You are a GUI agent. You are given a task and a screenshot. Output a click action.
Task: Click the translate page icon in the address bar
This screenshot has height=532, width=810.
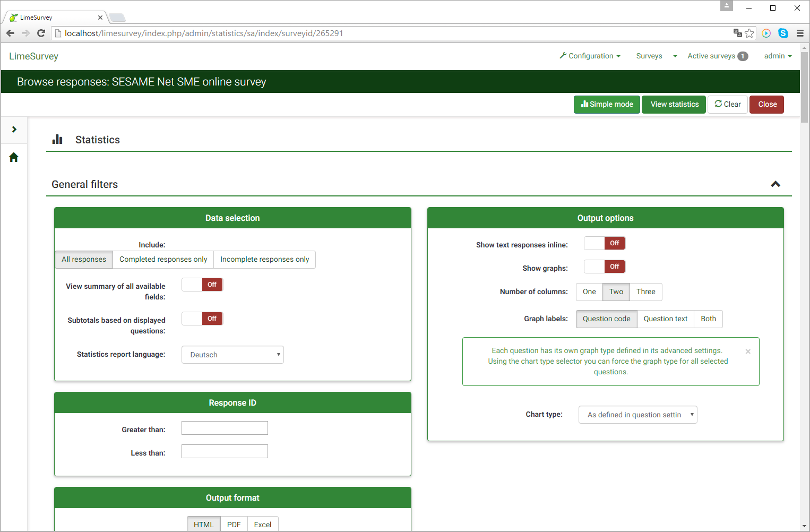point(737,33)
